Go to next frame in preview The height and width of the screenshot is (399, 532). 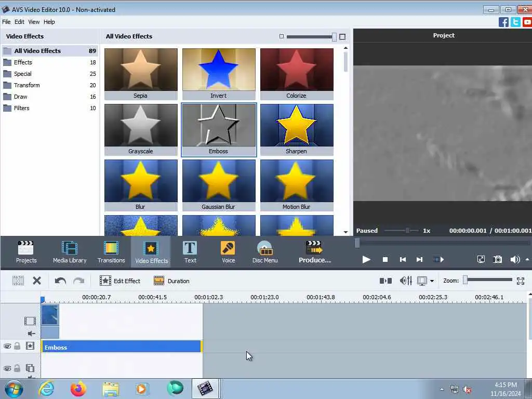419,260
